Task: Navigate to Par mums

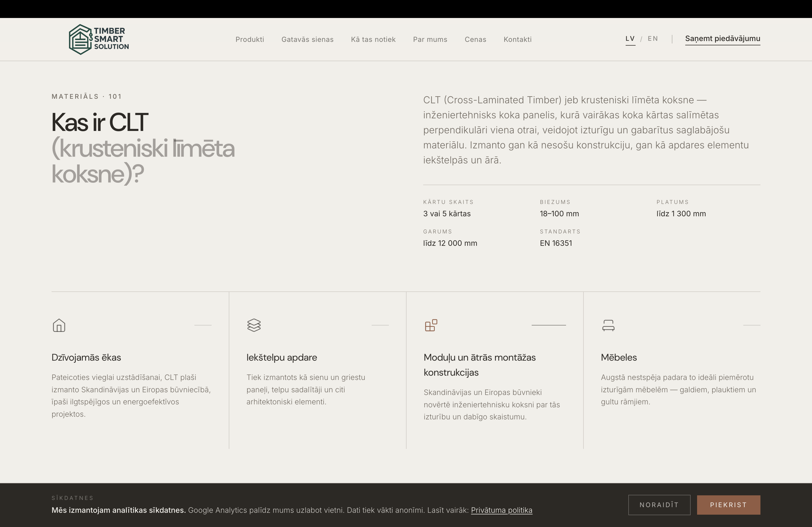Action: tap(430, 39)
